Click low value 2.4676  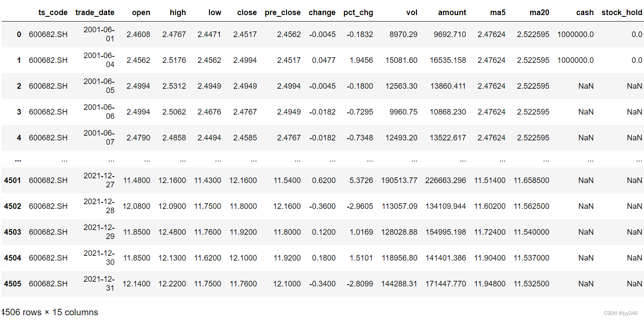(x=210, y=112)
